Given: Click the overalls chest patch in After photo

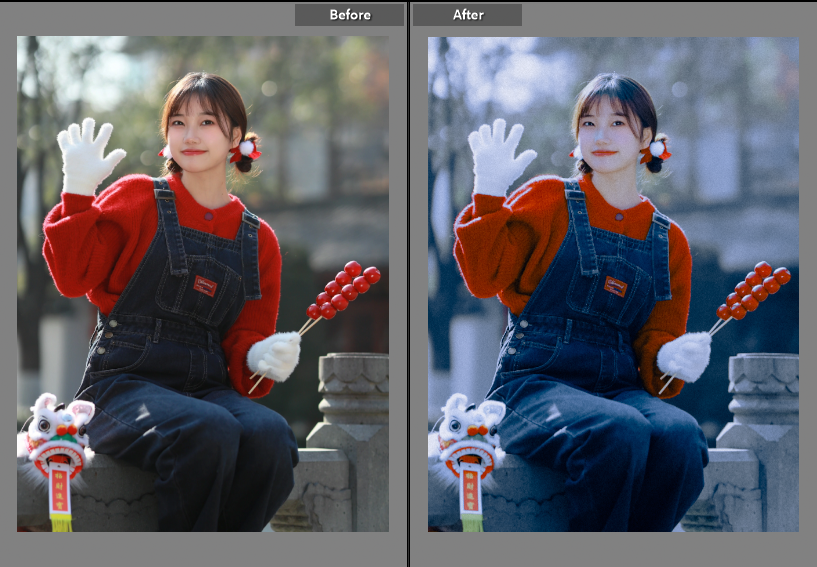Looking at the screenshot, I should tap(615, 286).
